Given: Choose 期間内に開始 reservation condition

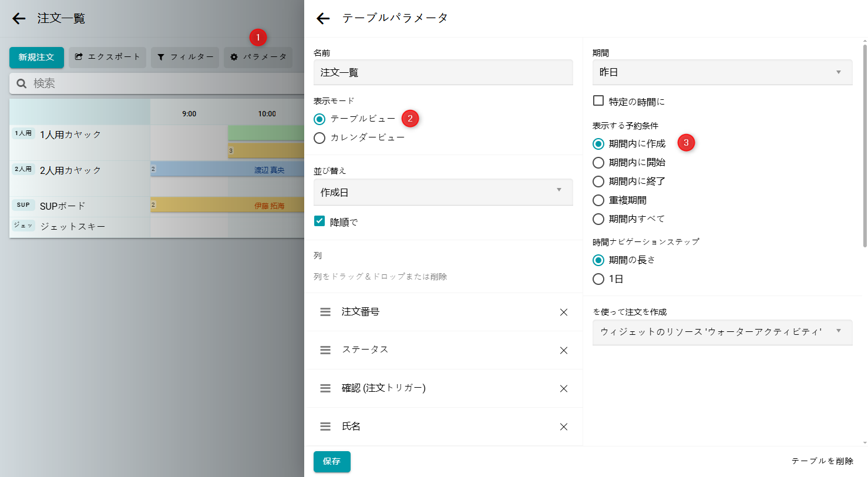Looking at the screenshot, I should click(x=598, y=163).
